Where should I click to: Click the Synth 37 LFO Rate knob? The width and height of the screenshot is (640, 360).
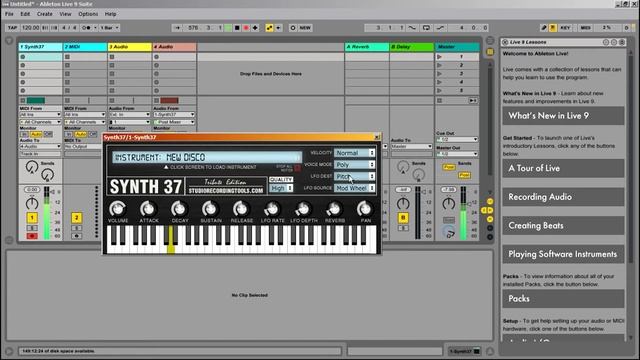(x=272, y=209)
